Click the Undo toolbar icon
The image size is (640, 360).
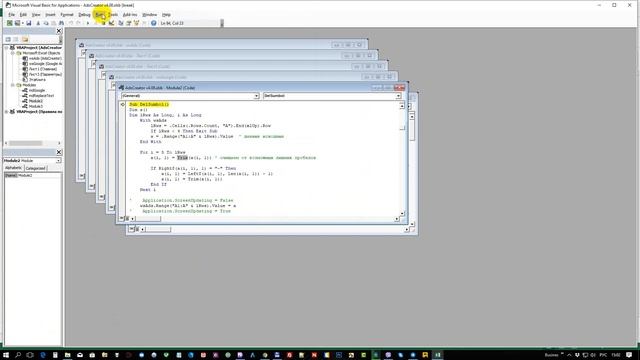pos(71,23)
